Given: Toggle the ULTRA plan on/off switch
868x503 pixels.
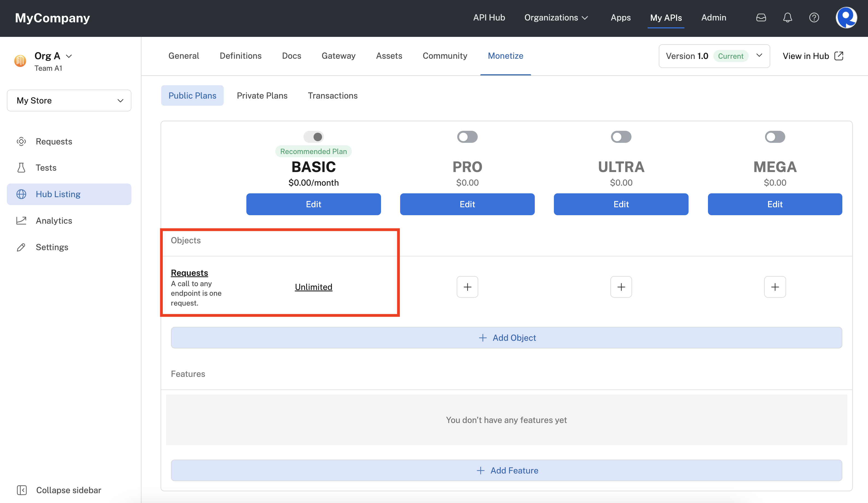Looking at the screenshot, I should [x=621, y=137].
